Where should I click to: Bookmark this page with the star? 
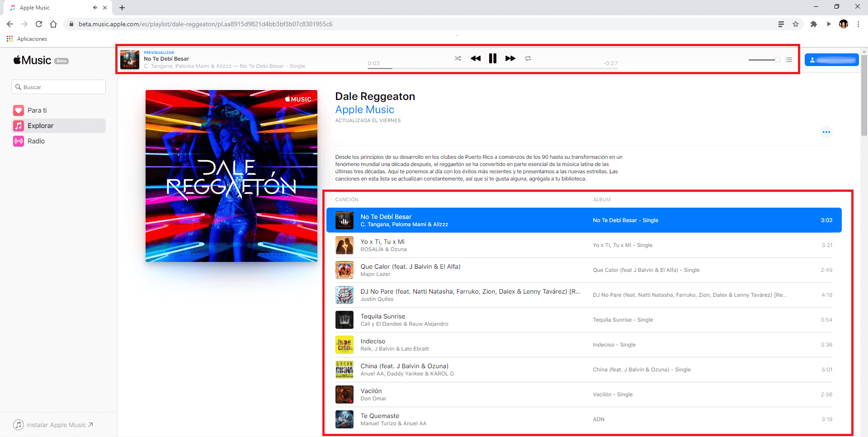coord(796,24)
